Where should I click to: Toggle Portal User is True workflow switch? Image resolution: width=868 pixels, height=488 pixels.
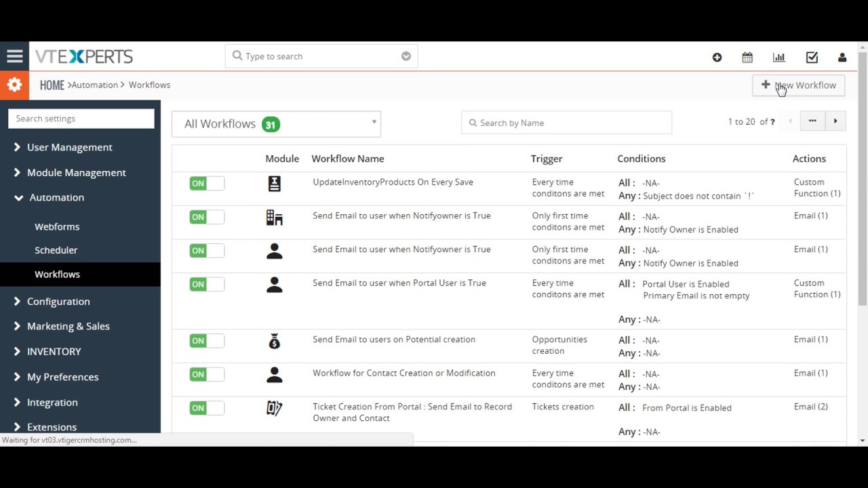pyautogui.click(x=207, y=285)
